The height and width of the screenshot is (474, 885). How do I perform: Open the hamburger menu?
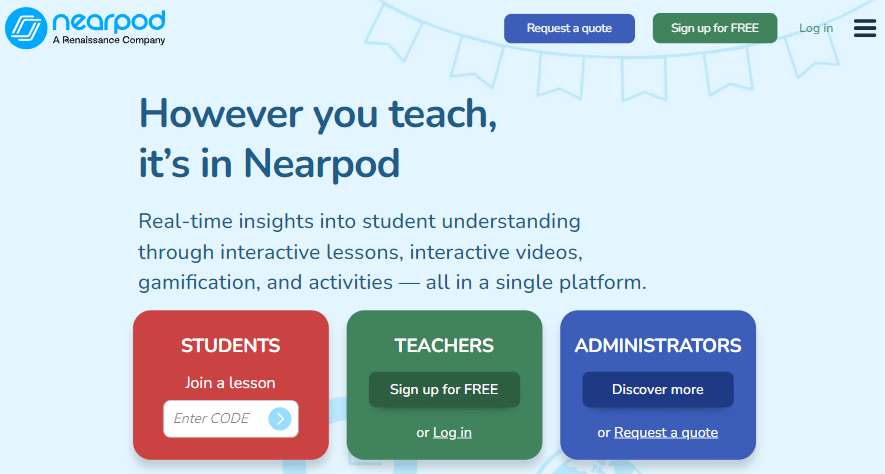click(864, 28)
